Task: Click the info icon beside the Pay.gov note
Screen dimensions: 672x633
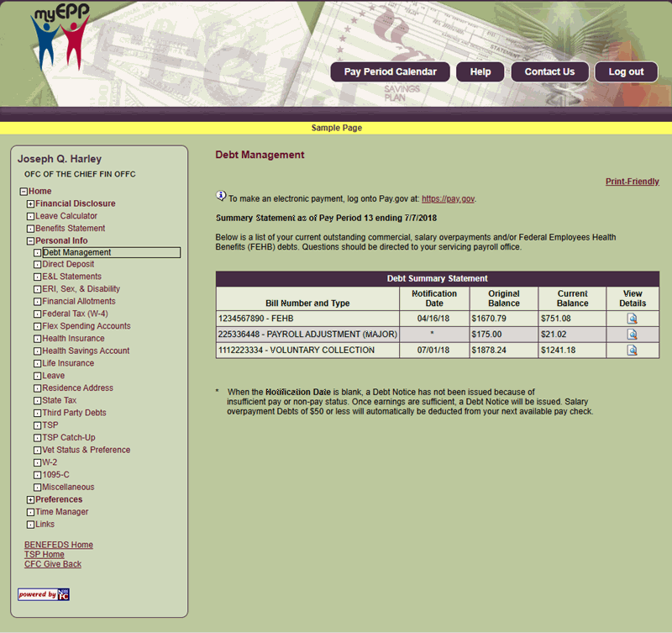Action: click(x=220, y=198)
